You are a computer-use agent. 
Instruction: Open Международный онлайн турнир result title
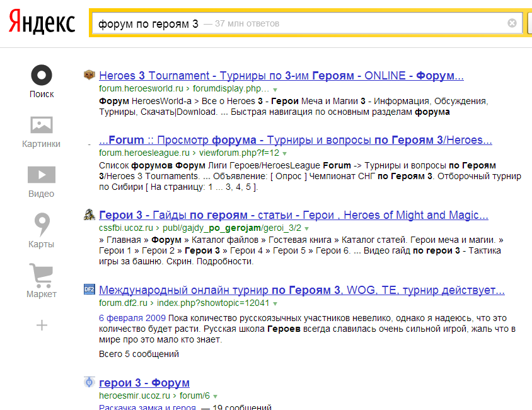coord(302,290)
